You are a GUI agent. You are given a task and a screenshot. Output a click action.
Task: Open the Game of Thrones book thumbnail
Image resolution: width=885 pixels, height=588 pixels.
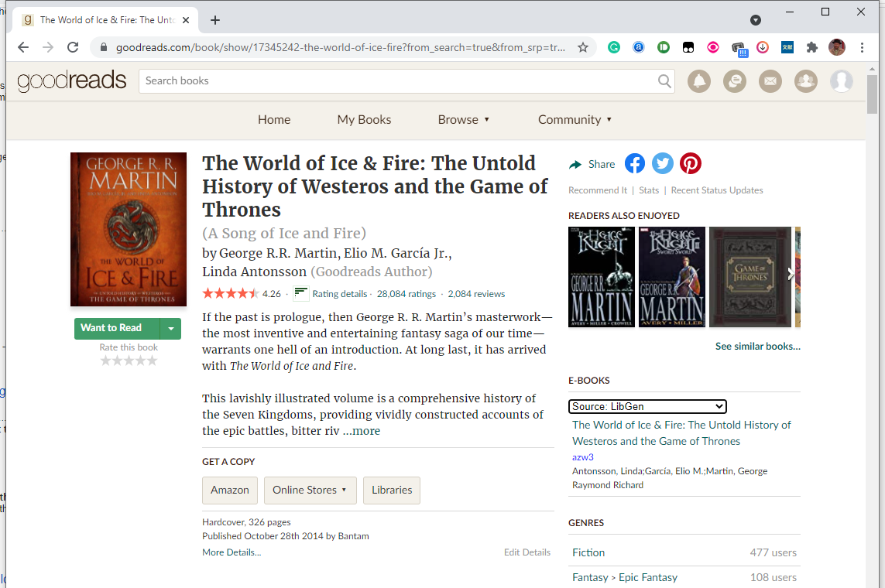pos(750,276)
